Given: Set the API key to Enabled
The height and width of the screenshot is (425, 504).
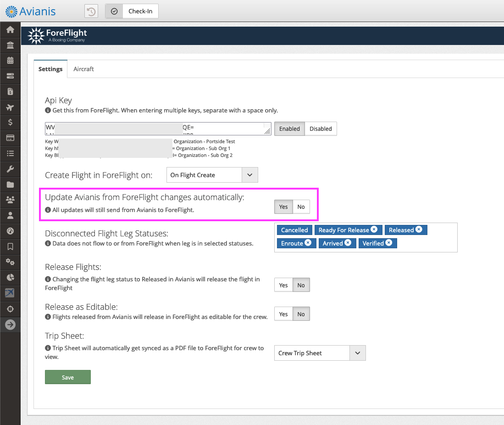Looking at the screenshot, I should [290, 129].
